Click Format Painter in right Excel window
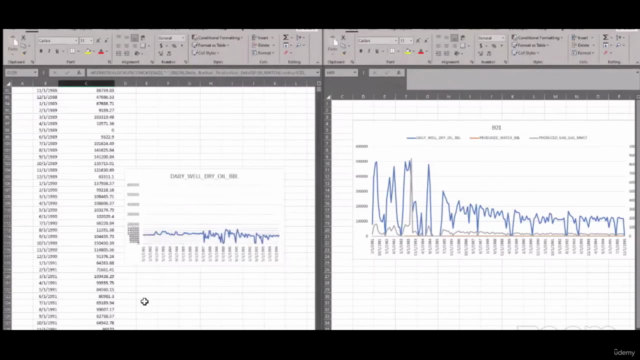This screenshot has width=640, height=360. 344,53
